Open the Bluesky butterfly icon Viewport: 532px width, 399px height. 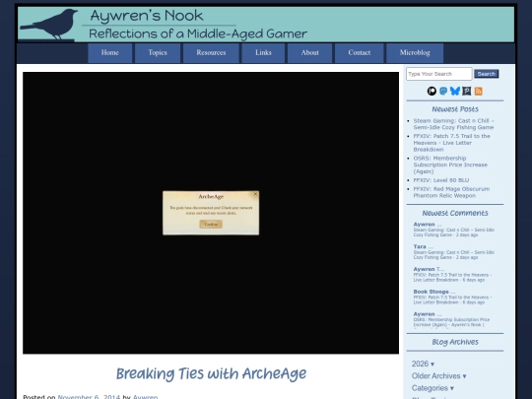(x=455, y=91)
